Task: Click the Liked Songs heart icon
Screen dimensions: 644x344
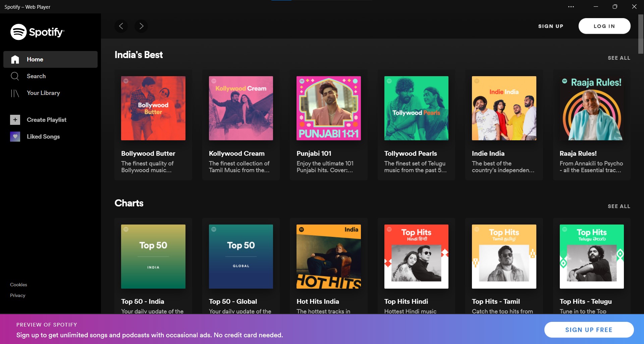Action: coord(15,137)
